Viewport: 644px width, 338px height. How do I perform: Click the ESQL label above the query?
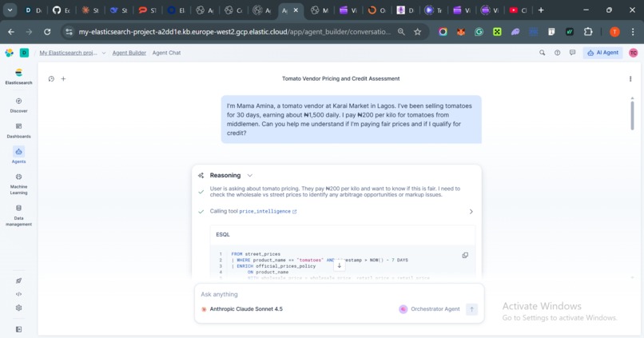[x=223, y=234]
